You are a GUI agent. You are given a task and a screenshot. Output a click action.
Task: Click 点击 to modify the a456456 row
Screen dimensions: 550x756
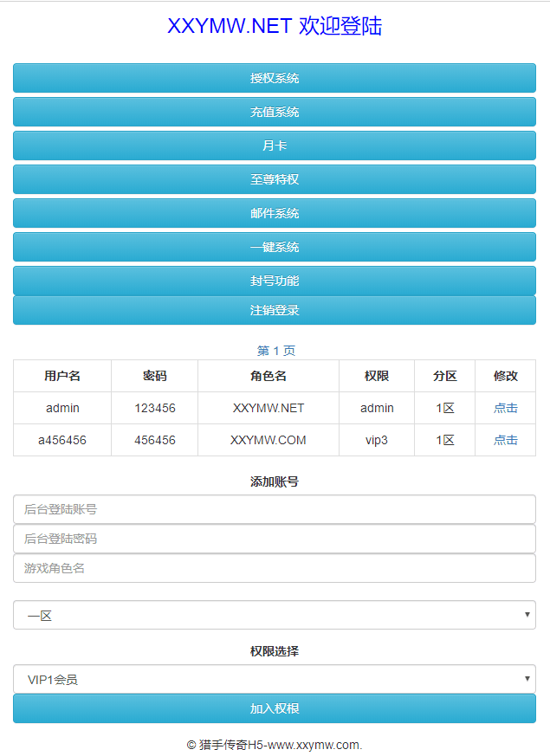505,440
